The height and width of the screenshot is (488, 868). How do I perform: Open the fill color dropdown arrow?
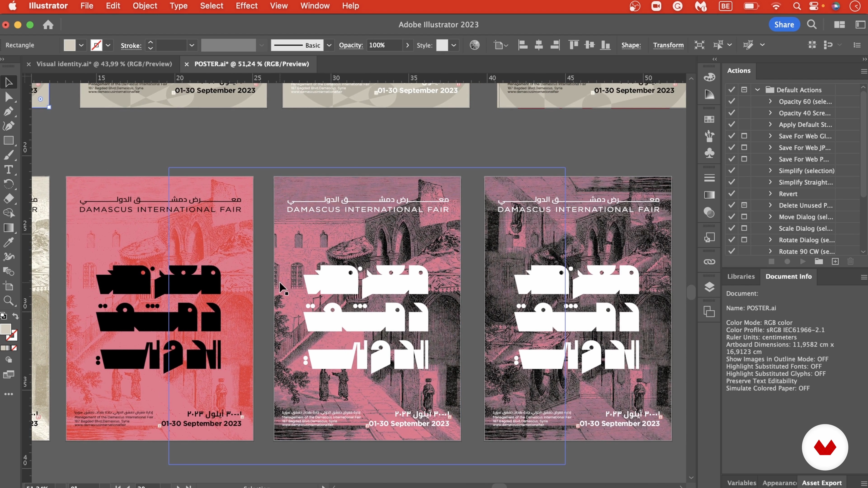[x=81, y=45]
